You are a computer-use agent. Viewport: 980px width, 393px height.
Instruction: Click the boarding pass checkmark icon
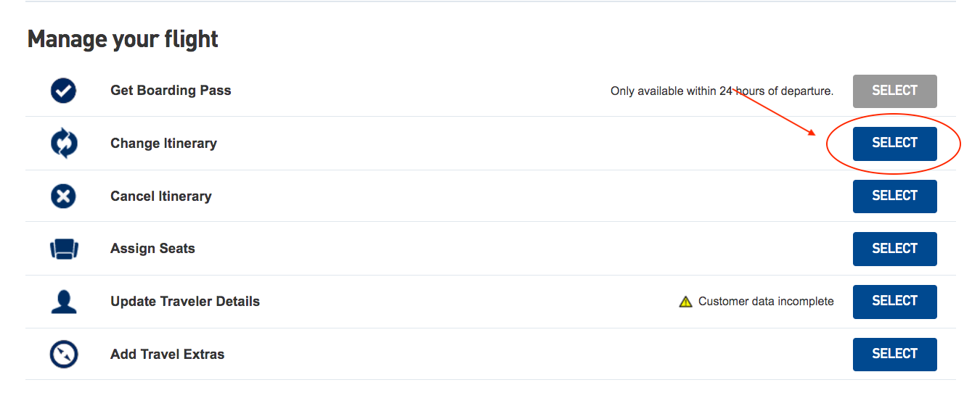pyautogui.click(x=64, y=91)
